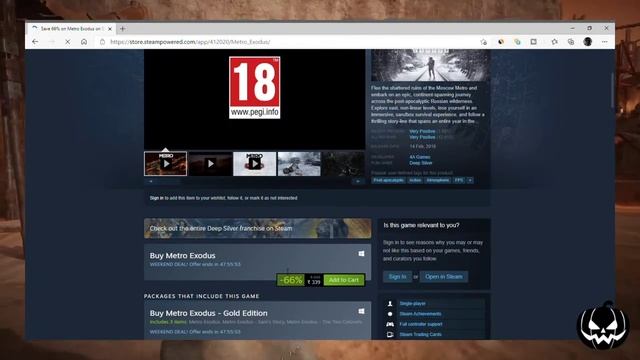Open a new browser tab
640x360 pixels.
[122, 29]
